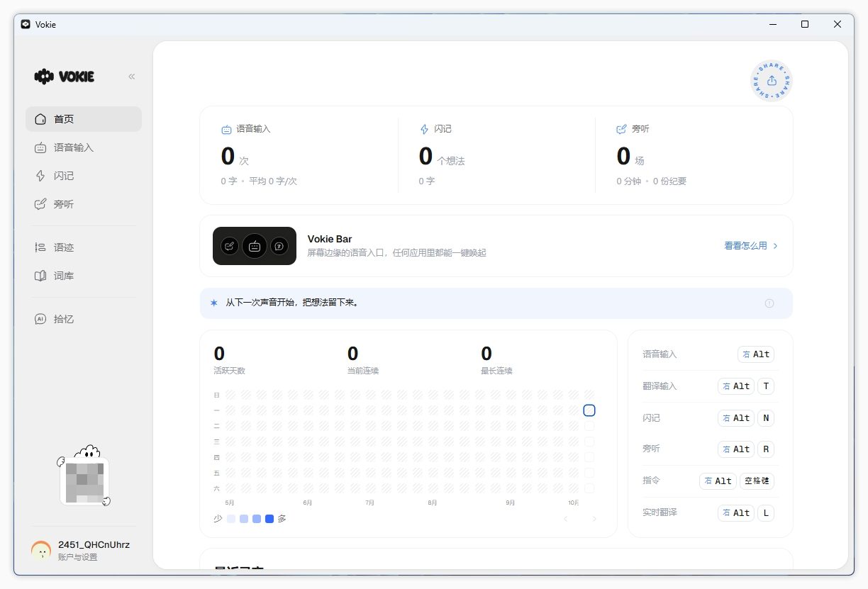Open 账户与设置 at the sidebar bottom
Viewport: 868px width, 589px height.
[x=78, y=557]
